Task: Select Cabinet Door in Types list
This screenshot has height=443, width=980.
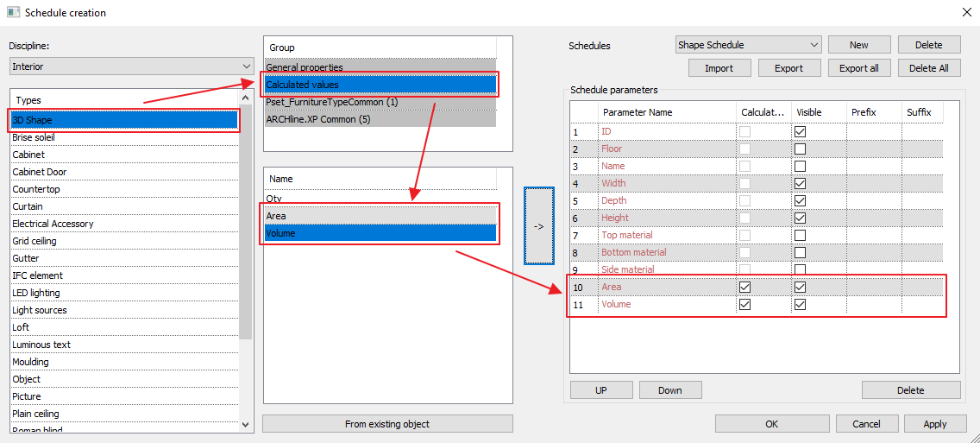Action: pyautogui.click(x=40, y=172)
